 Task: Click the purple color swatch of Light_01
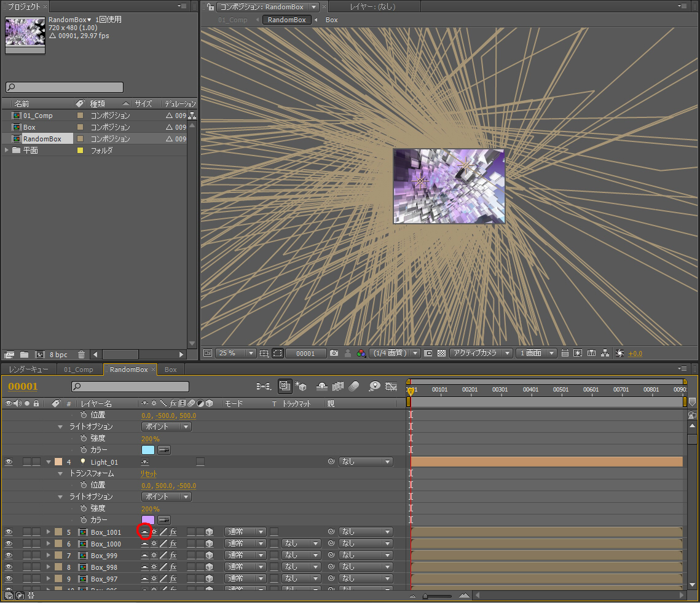coord(148,520)
